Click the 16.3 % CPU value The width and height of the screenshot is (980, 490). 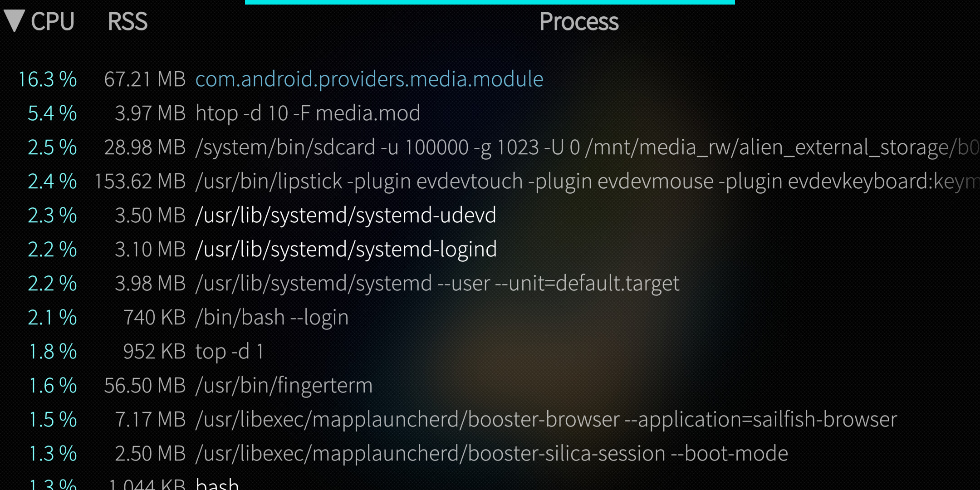(48, 79)
